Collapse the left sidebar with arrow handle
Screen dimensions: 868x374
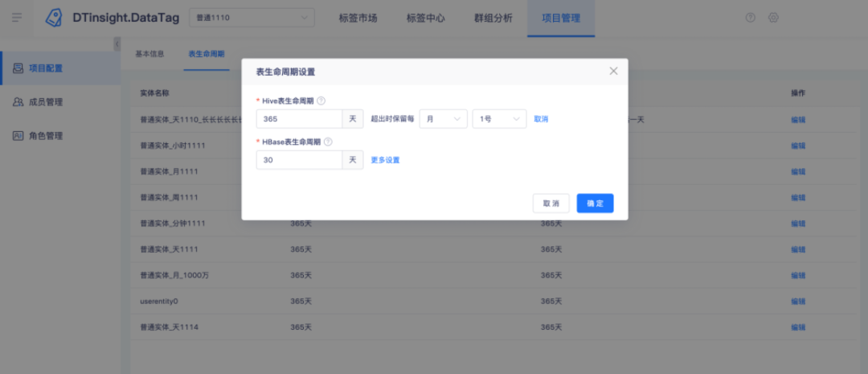(117, 43)
